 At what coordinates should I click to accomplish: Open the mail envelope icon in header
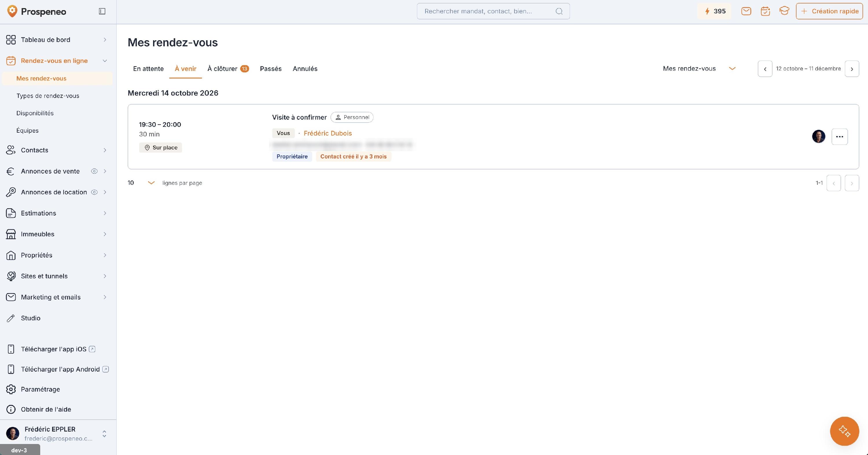point(746,11)
